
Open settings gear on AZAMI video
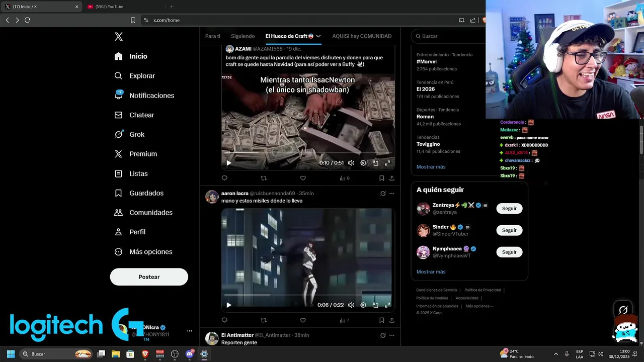(x=363, y=163)
